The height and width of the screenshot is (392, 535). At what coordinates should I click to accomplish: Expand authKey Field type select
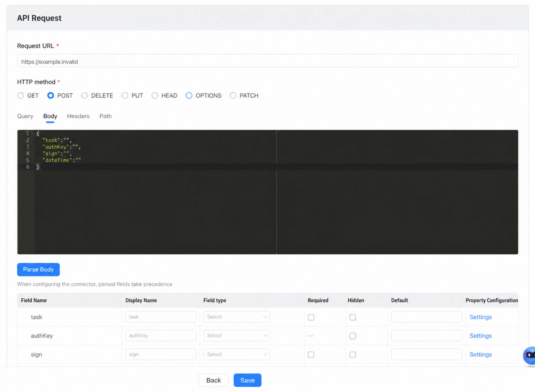pyautogui.click(x=236, y=335)
